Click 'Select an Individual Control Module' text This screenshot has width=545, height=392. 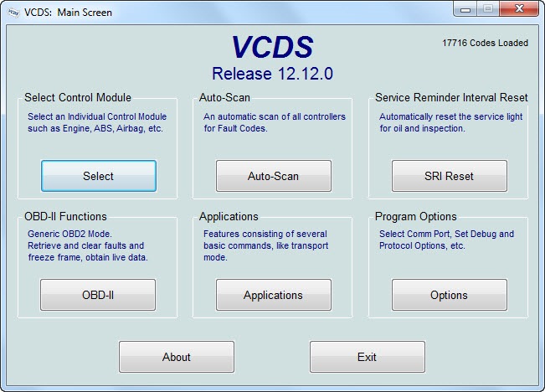click(x=97, y=116)
